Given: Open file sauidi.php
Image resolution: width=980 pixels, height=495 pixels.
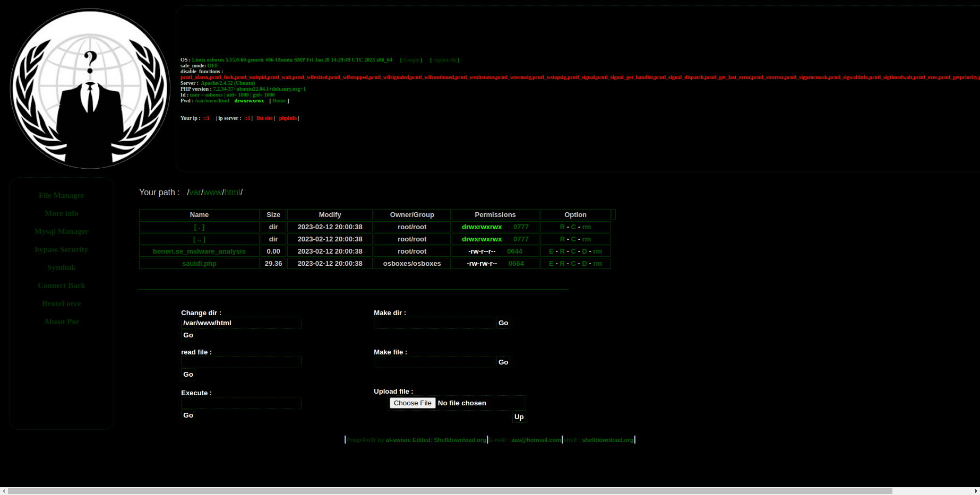Looking at the screenshot, I should coord(199,264).
